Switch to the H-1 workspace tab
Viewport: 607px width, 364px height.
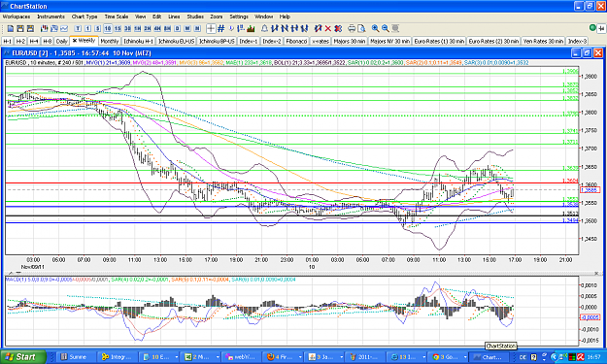click(x=8, y=41)
